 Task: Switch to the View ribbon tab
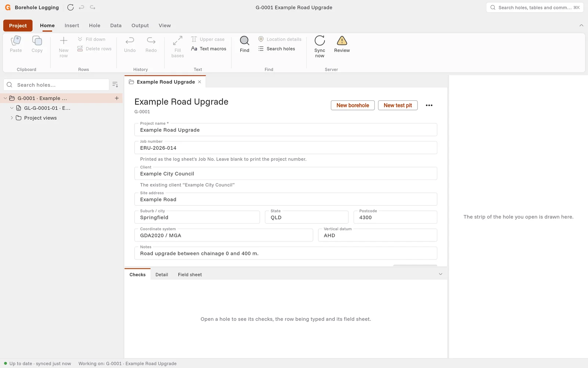[x=165, y=26]
